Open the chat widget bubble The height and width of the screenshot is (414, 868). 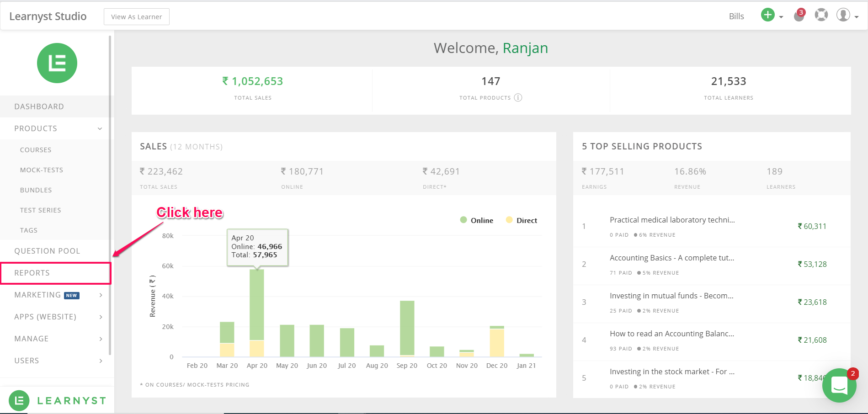(839, 385)
